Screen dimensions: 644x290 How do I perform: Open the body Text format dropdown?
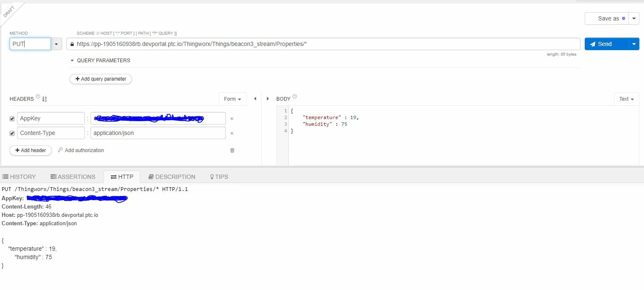[x=626, y=99]
